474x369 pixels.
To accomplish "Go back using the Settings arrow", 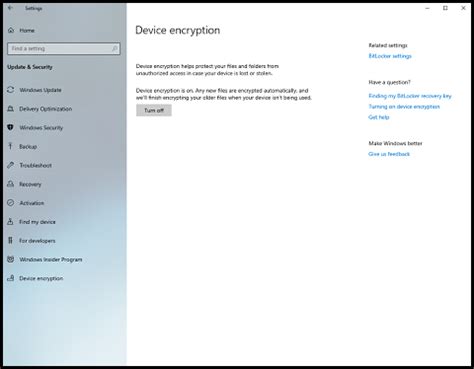I will pyautogui.click(x=10, y=8).
